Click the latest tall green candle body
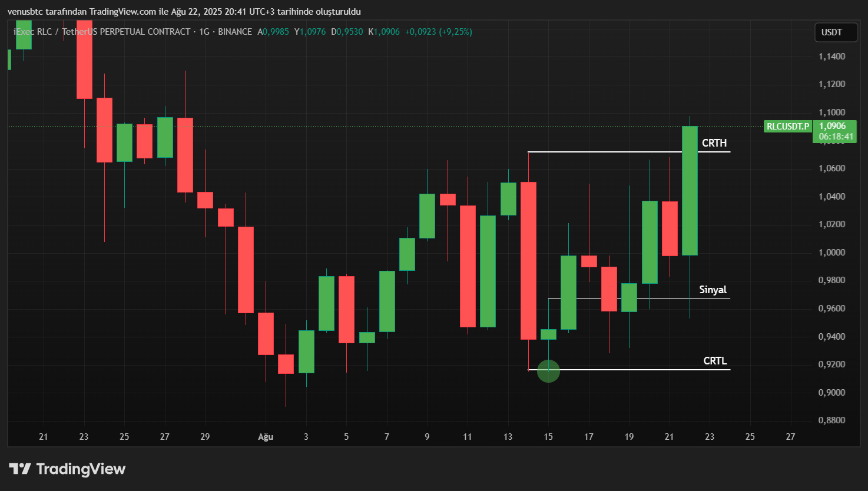Viewport: 868px width, 491px height. 690,190
